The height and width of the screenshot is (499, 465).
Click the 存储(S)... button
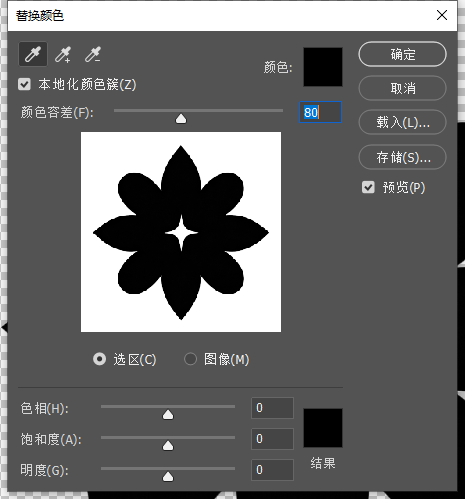pyautogui.click(x=402, y=157)
